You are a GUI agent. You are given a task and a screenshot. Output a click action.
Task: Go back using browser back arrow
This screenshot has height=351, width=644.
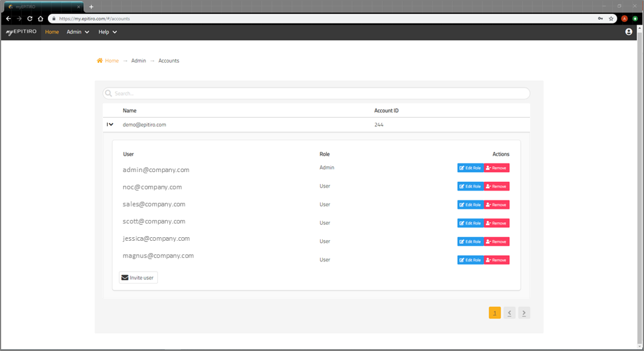coord(8,18)
